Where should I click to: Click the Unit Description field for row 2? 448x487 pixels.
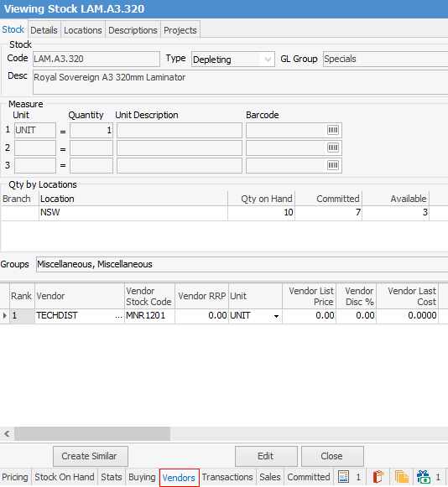[x=180, y=148]
